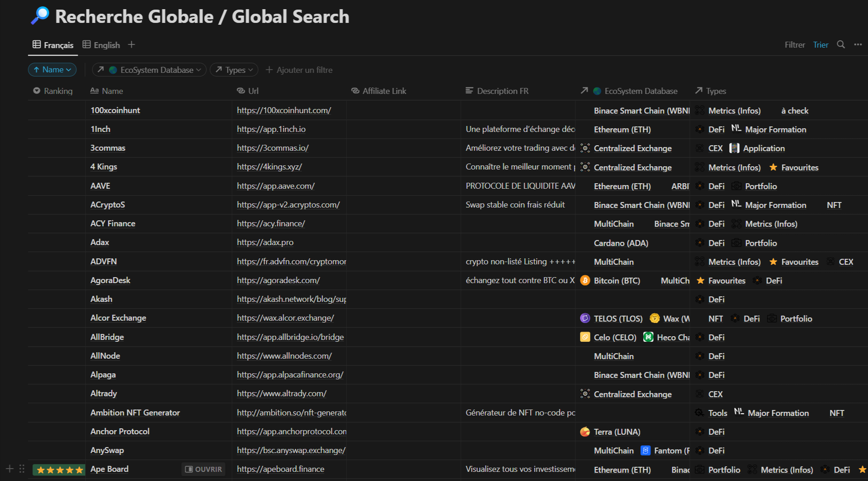Click the Portfolio icon in AAVE row
Screen dimensions: 868x481
tap(736, 186)
